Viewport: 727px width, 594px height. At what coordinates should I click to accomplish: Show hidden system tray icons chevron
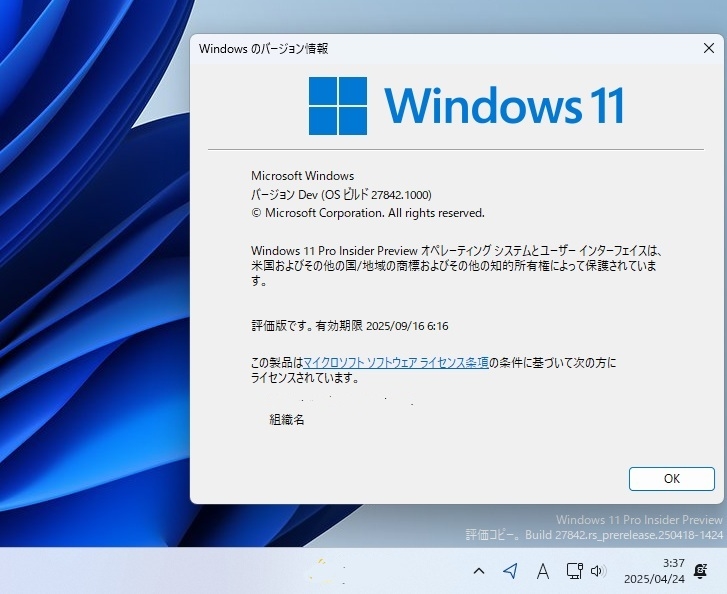pyautogui.click(x=479, y=571)
